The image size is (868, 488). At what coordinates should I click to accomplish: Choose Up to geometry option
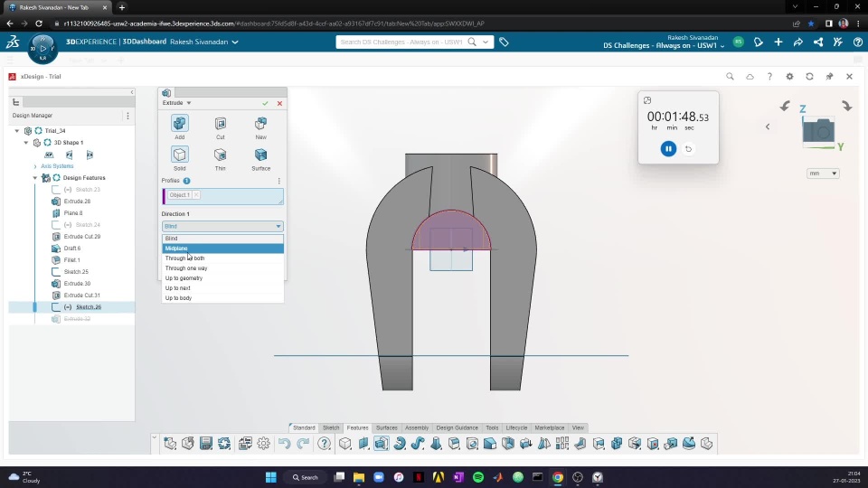(x=222, y=278)
